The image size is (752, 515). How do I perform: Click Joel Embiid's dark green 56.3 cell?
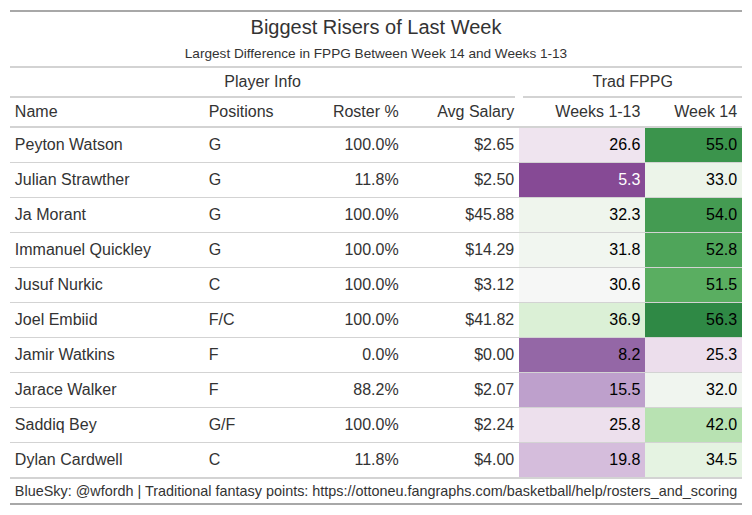[693, 320]
